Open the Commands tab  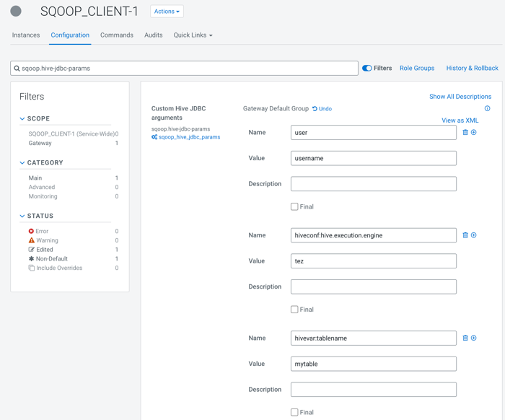click(117, 35)
